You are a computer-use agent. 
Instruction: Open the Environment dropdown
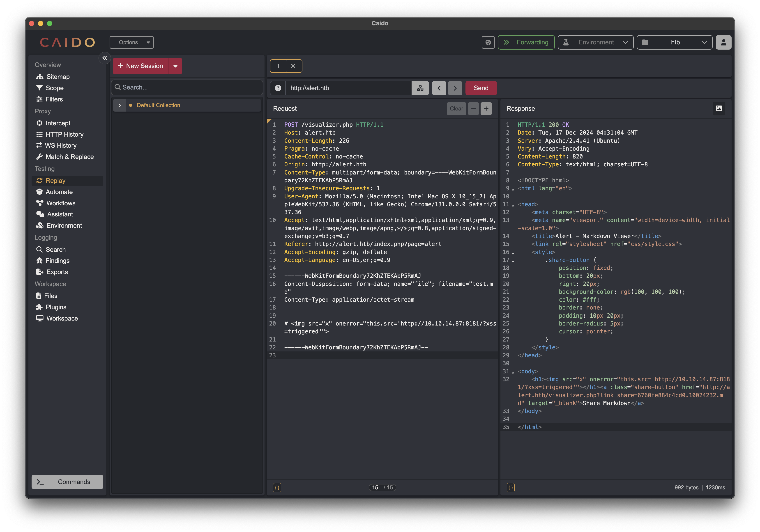[x=596, y=42]
